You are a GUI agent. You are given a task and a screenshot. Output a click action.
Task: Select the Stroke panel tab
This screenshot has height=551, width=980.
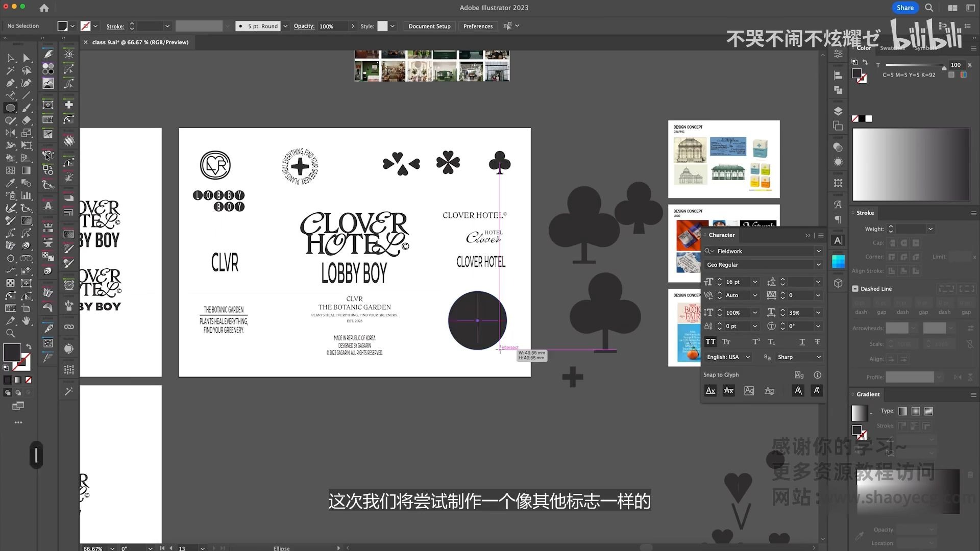[865, 213]
